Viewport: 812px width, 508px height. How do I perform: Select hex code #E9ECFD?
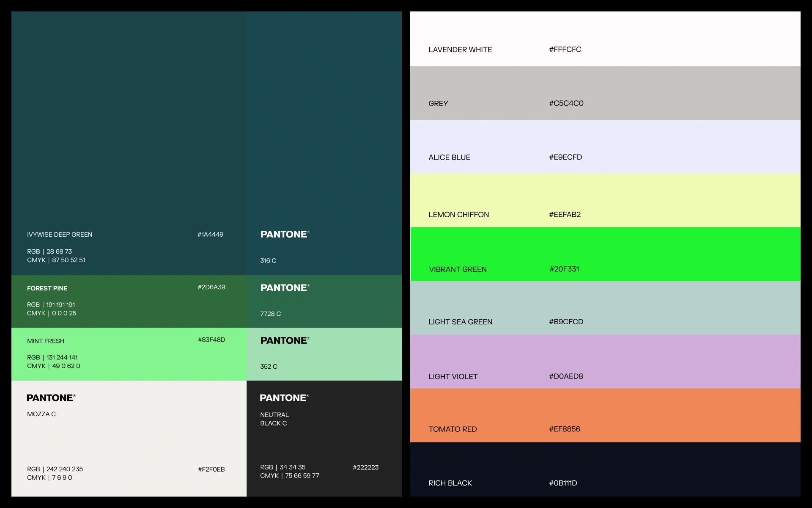pos(565,157)
